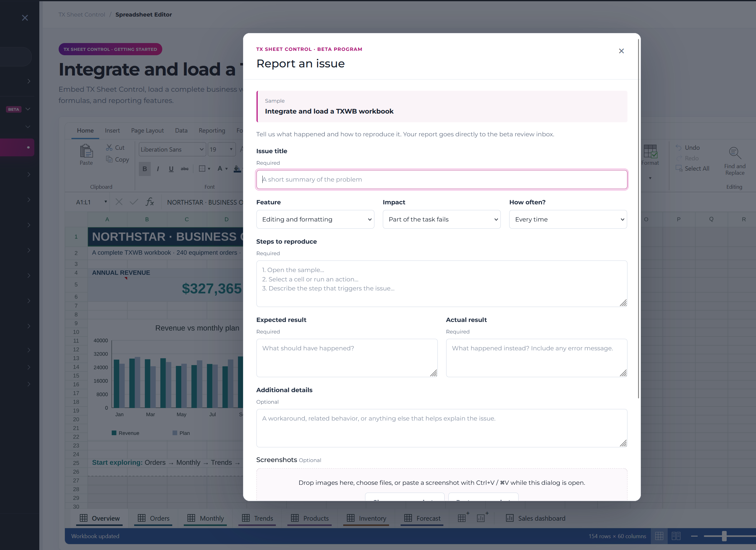Click page layout view icon in status bar
The image size is (756, 550).
pos(676,536)
